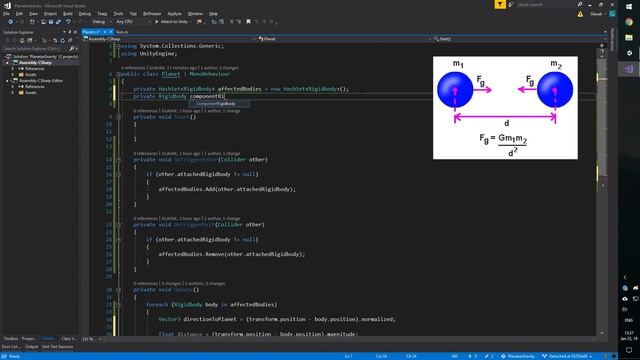This screenshot has width=640, height=360.
Task: Close the Solution Explorer panel
Action: (x=75, y=32)
